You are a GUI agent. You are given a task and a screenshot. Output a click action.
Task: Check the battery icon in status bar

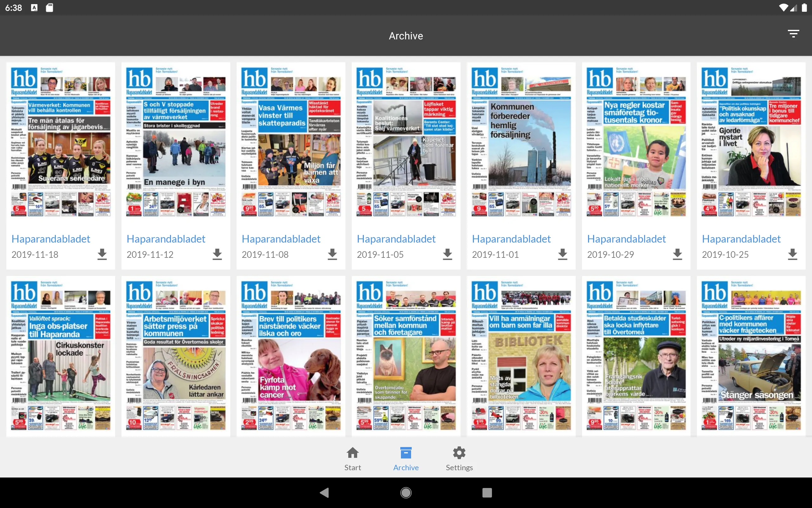coord(804,7)
